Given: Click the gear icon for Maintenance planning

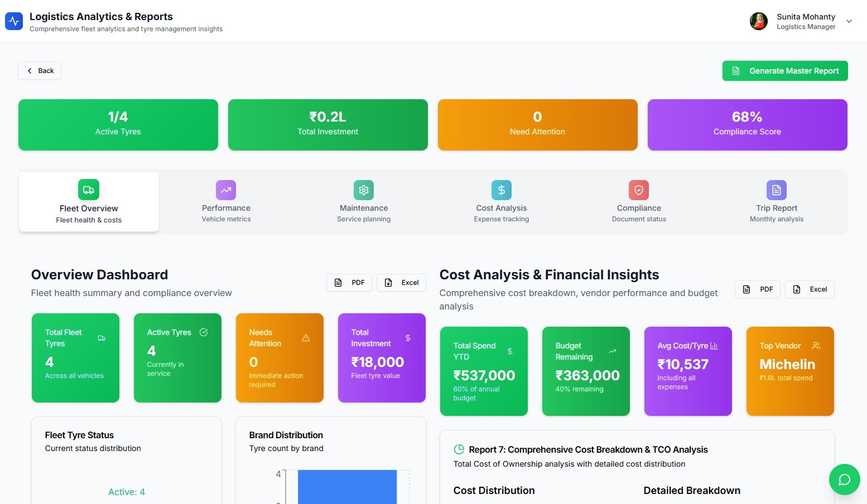Looking at the screenshot, I should [363, 190].
